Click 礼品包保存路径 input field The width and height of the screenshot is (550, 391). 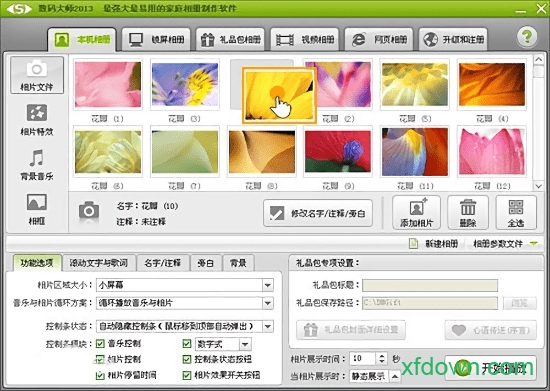click(430, 303)
